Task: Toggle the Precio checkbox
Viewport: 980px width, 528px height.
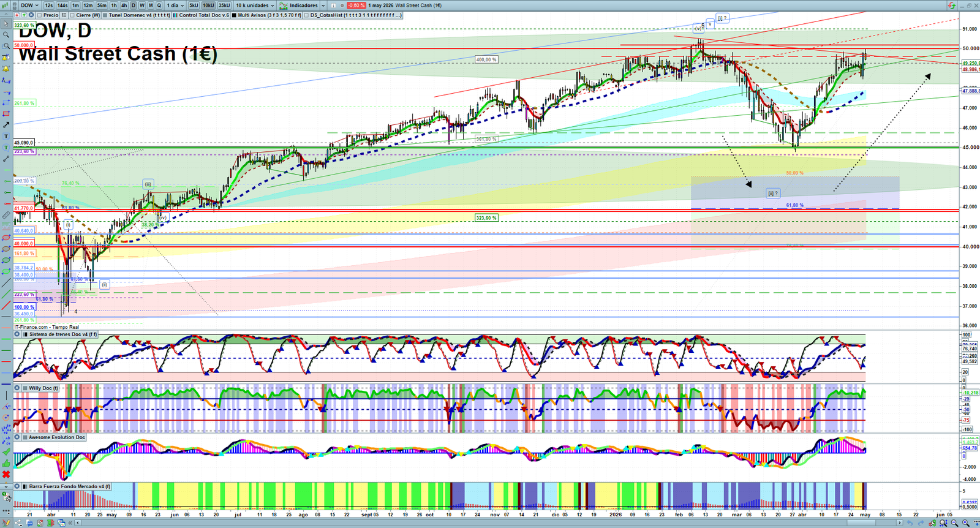Action: click(x=39, y=15)
